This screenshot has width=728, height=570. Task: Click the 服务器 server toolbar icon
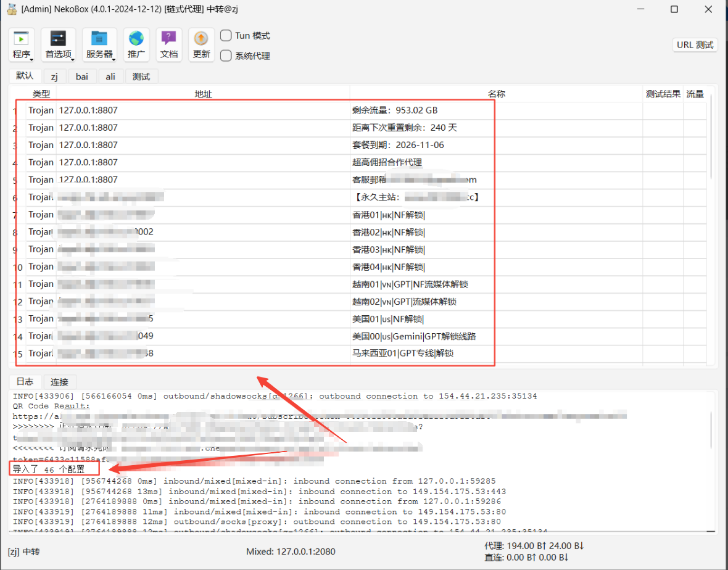click(x=99, y=39)
